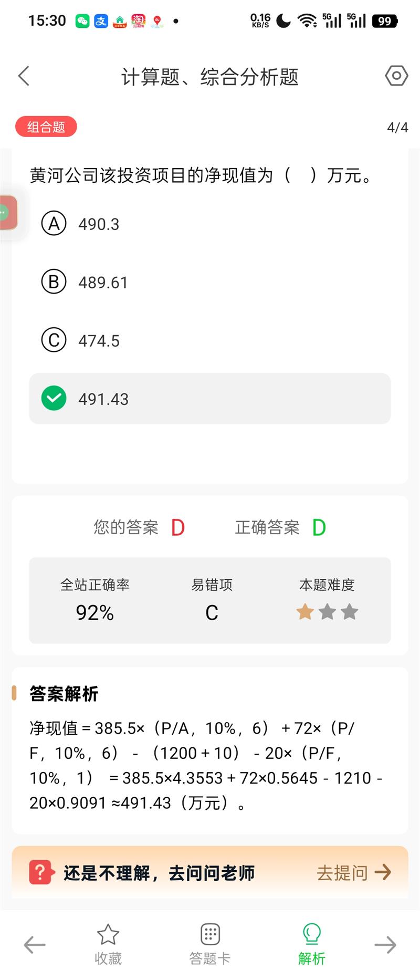This screenshot has width=420, height=980.
Task: Tap the 易错项 C statistic
Action: [x=212, y=600]
